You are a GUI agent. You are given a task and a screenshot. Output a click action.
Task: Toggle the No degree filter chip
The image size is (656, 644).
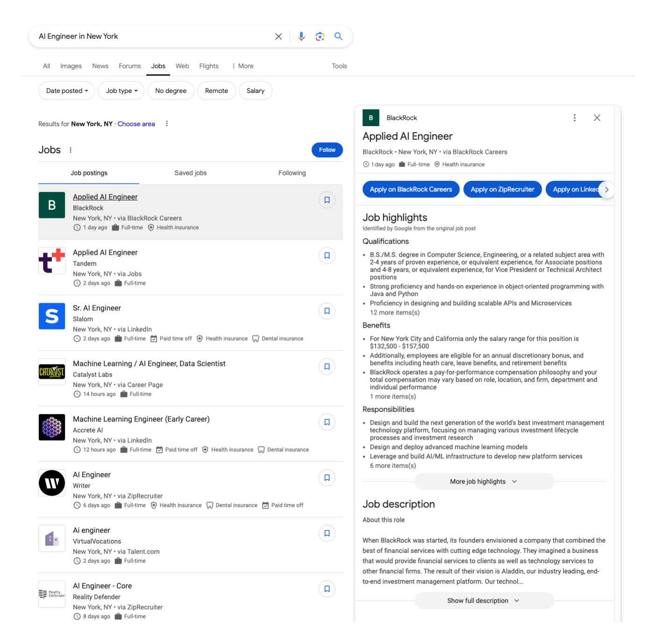pos(171,91)
